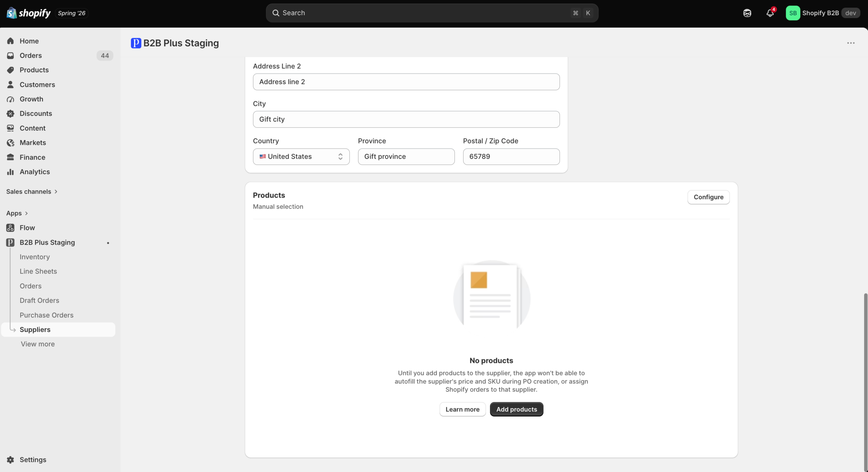
Task: Click the Analytics bar chart icon
Action: pyautogui.click(x=10, y=172)
